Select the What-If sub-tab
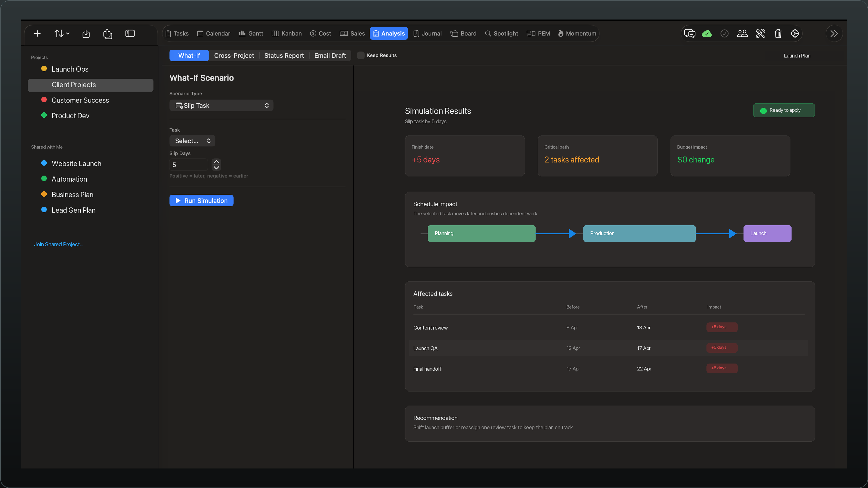 (189, 56)
